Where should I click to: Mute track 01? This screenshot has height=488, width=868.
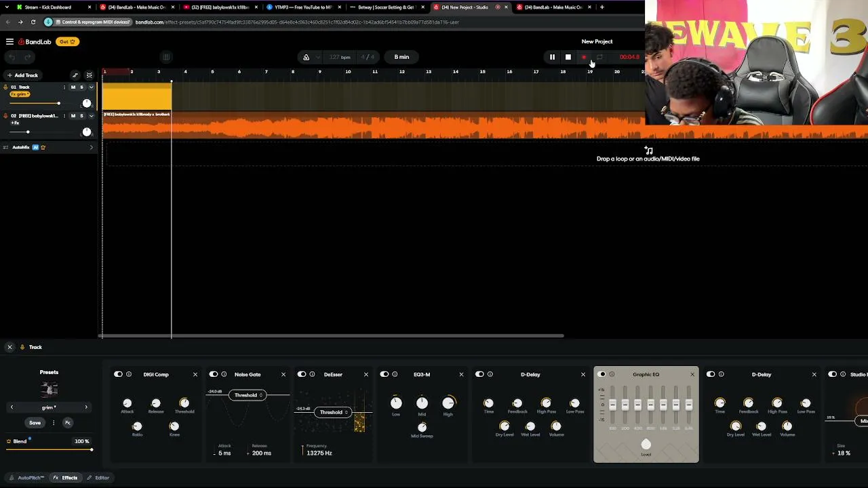(x=73, y=87)
